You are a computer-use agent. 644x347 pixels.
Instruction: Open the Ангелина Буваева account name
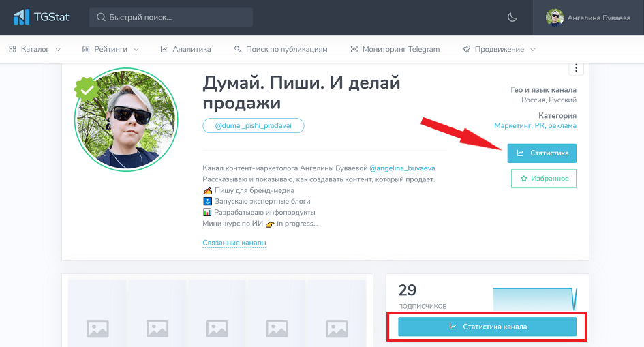coord(599,18)
